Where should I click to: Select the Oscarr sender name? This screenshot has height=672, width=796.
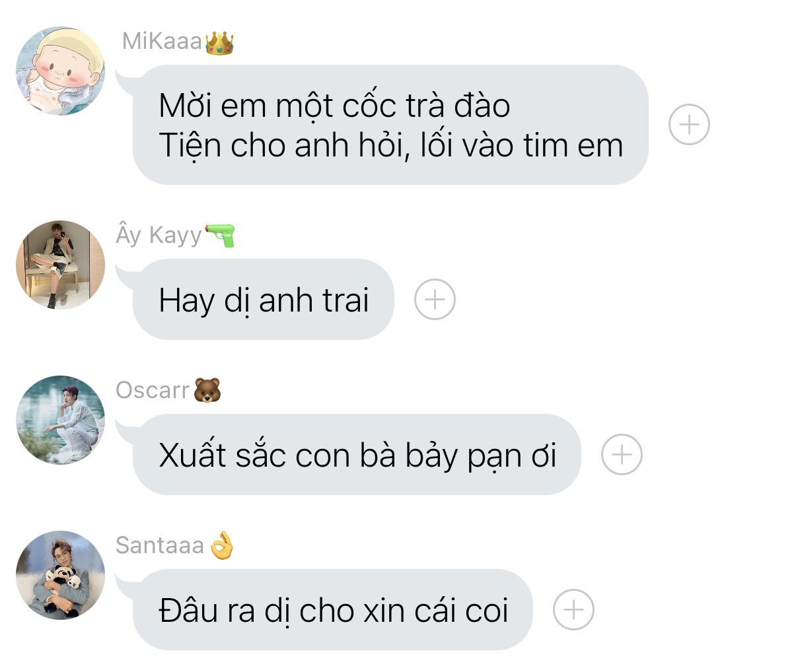(153, 390)
